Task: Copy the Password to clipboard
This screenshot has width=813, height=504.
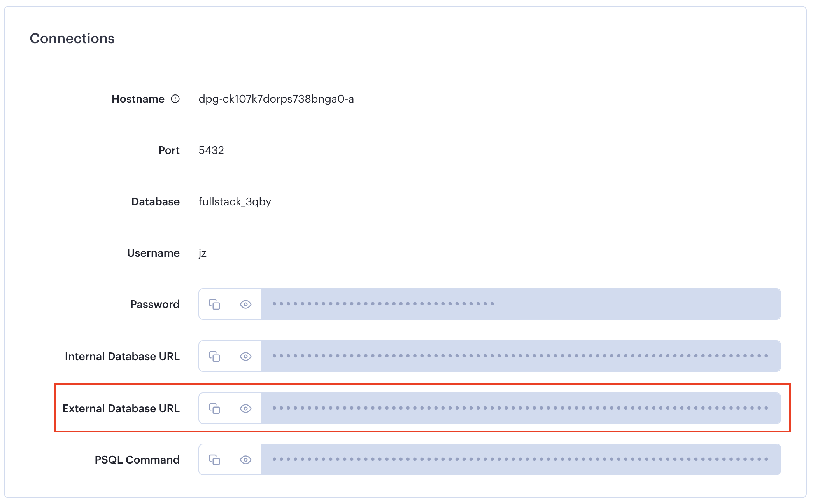Action: pos(214,304)
